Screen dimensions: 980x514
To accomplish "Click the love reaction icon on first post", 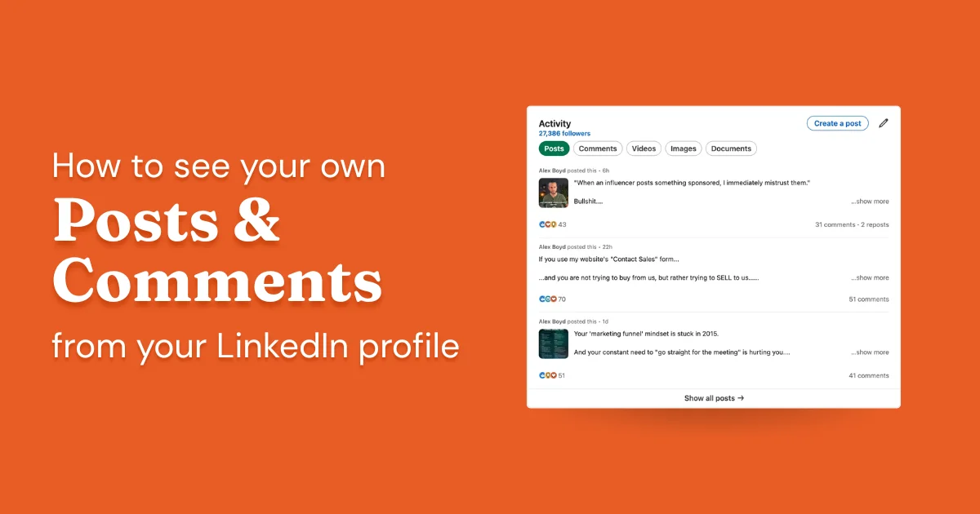I will point(548,224).
